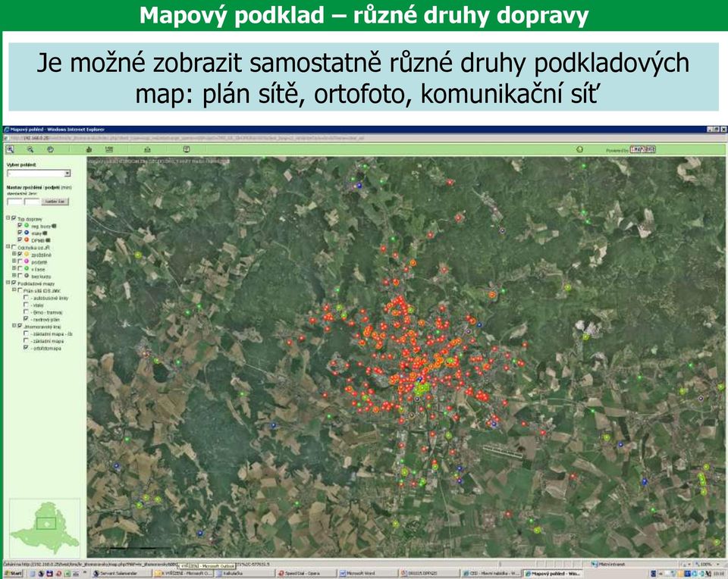Switch to Kalkulačka taskbar item
728x579 pixels.
coord(245,574)
